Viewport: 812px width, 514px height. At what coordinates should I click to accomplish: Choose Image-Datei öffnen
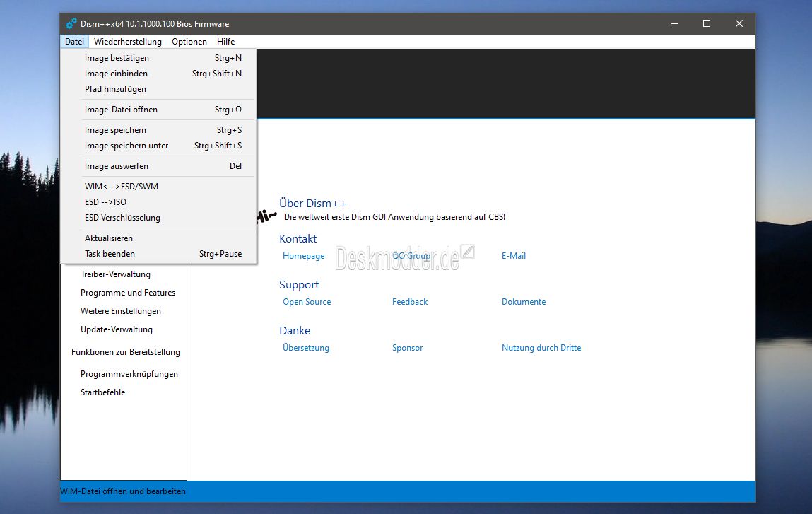coord(158,110)
